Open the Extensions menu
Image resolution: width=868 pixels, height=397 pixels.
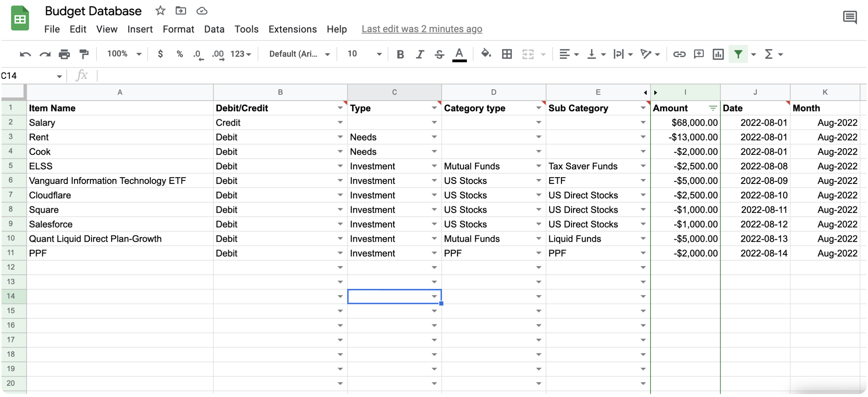pyautogui.click(x=293, y=29)
